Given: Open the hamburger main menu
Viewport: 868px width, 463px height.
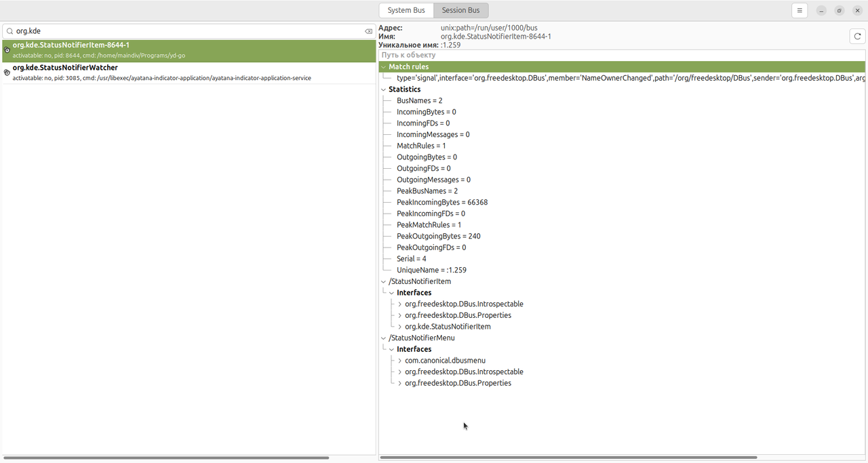Looking at the screenshot, I should pyautogui.click(x=800, y=10).
